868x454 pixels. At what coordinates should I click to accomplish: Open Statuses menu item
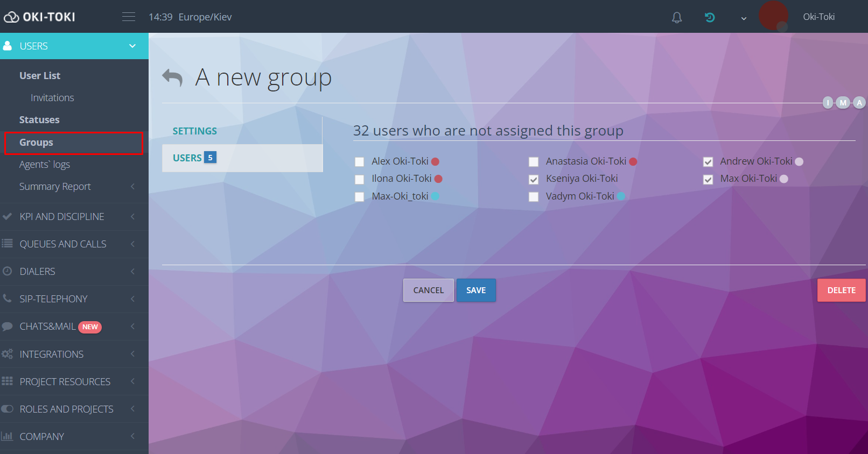[x=39, y=120]
